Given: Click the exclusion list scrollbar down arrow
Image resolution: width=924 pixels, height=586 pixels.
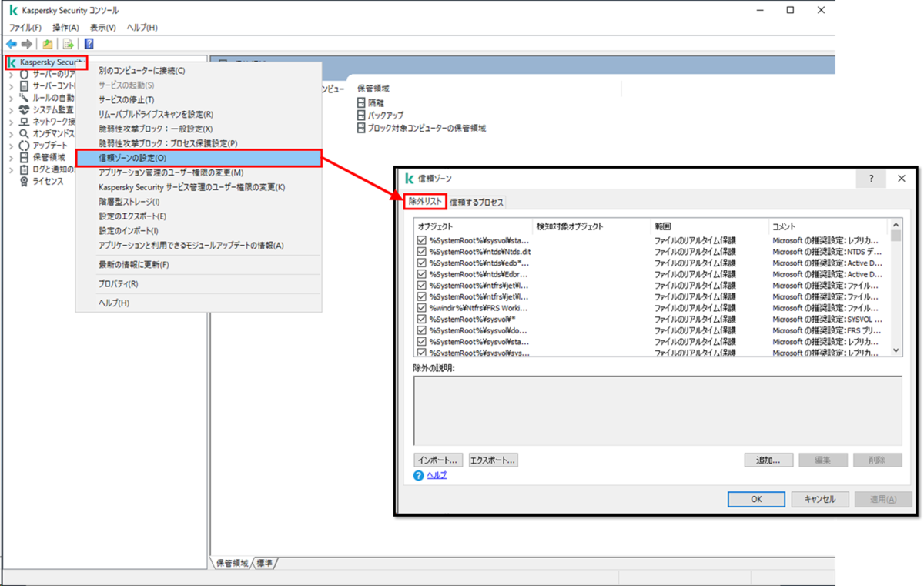Looking at the screenshot, I should pos(896,350).
